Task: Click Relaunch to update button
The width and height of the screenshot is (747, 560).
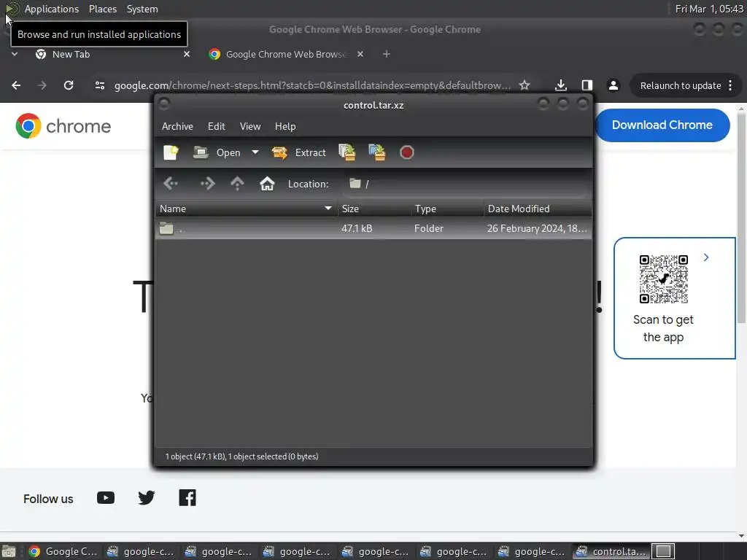Action: click(x=681, y=86)
